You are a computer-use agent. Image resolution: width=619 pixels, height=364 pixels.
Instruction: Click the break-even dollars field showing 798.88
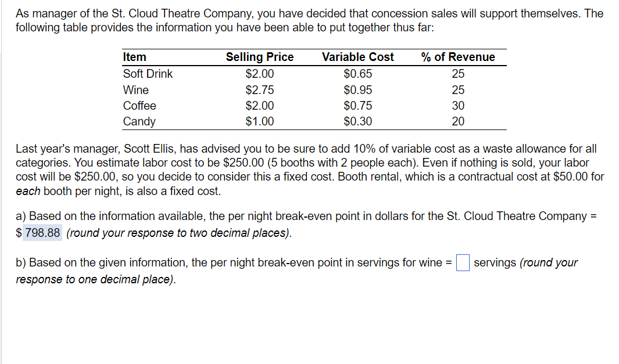tap(42, 233)
